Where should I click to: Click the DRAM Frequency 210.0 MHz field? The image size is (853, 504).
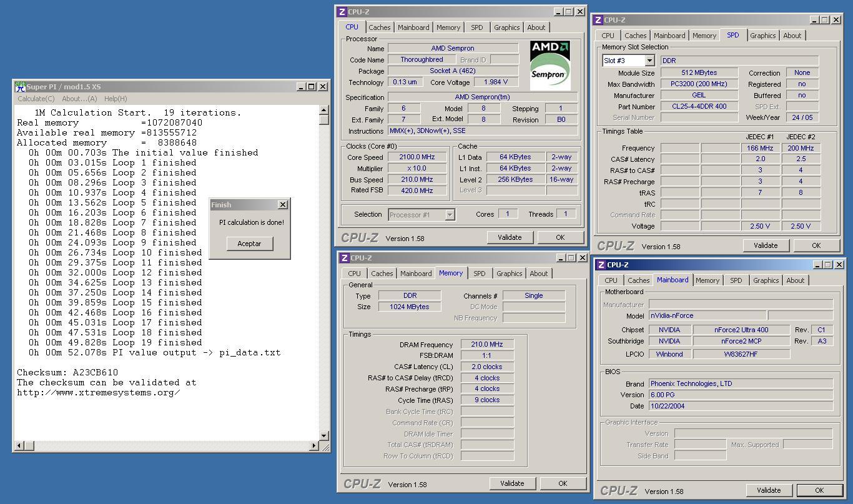click(487, 345)
